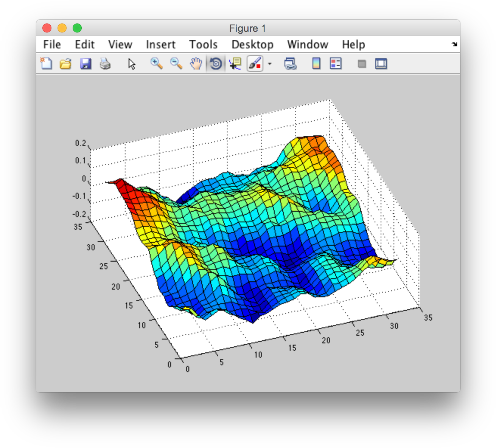Hide the plot tools
Screen dimensions: 496x448
(361, 64)
